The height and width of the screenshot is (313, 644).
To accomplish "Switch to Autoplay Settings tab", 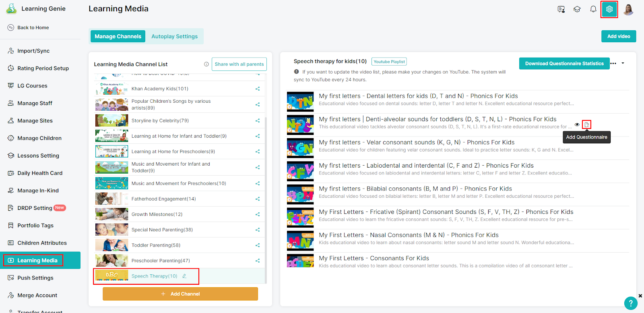I will click(175, 36).
